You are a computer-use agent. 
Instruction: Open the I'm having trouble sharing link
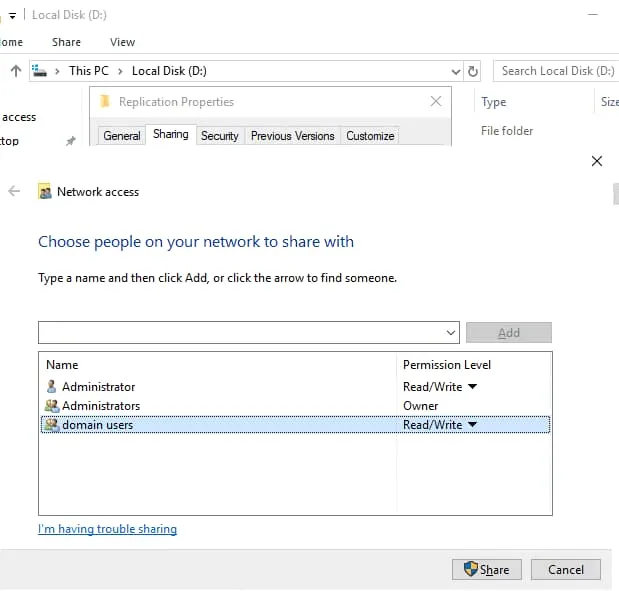click(107, 529)
